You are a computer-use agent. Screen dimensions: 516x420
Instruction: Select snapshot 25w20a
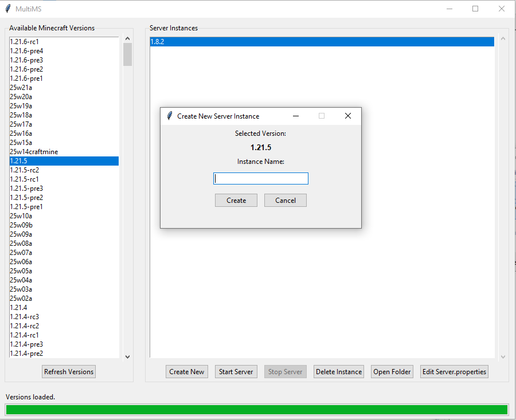64,97
